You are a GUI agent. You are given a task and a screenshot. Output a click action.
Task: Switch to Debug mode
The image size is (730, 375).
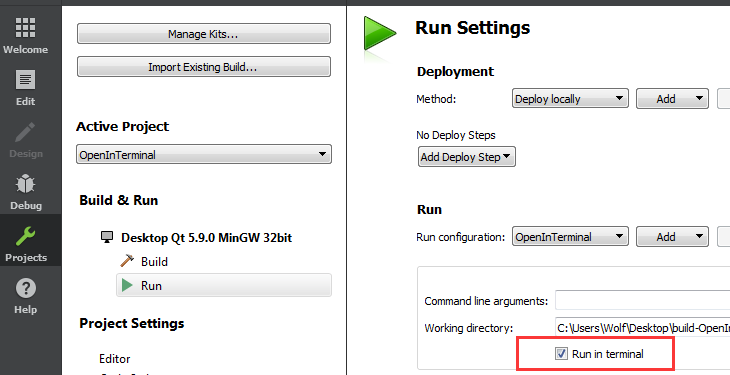[26, 192]
